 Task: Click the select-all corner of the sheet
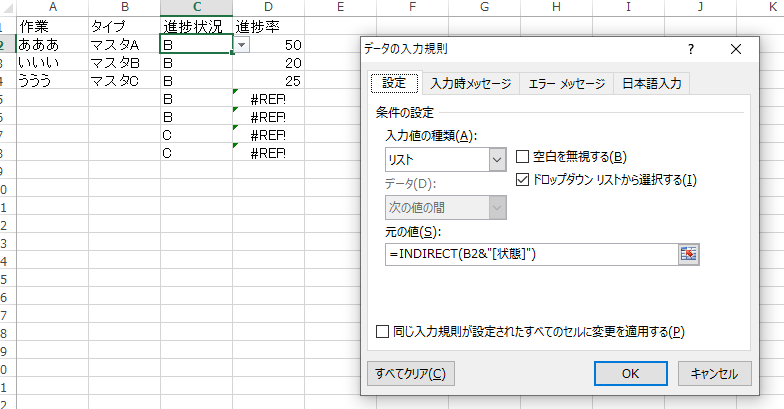coord(8,8)
